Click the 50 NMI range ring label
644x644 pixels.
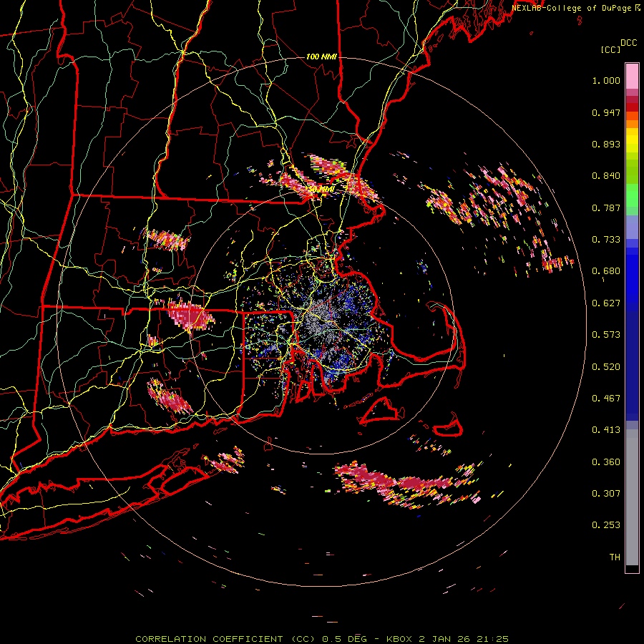[321, 190]
